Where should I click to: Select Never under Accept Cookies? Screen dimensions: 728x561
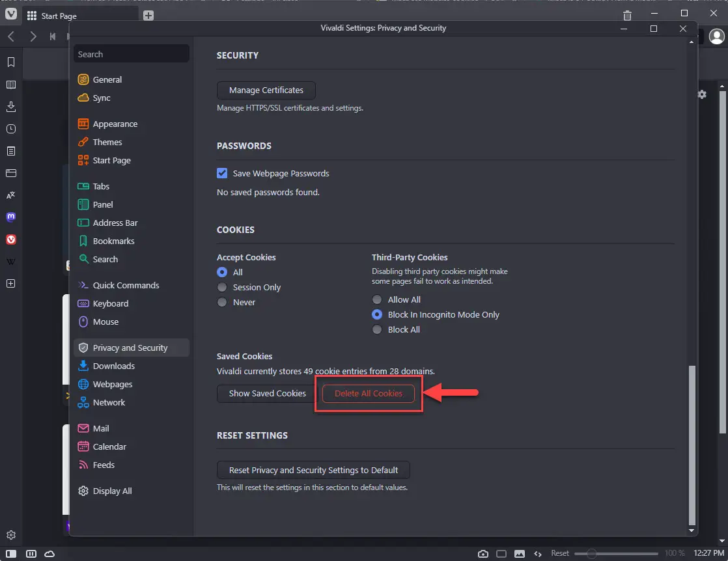(x=222, y=303)
